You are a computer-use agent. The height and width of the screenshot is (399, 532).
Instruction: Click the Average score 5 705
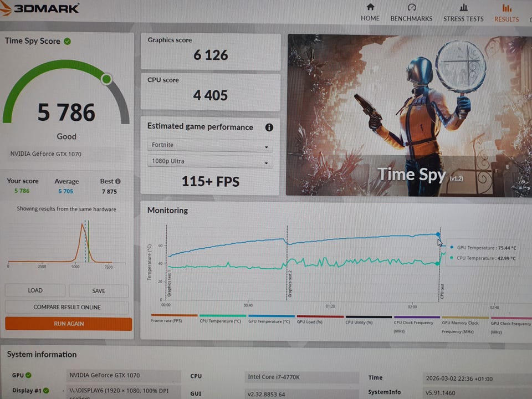click(66, 191)
